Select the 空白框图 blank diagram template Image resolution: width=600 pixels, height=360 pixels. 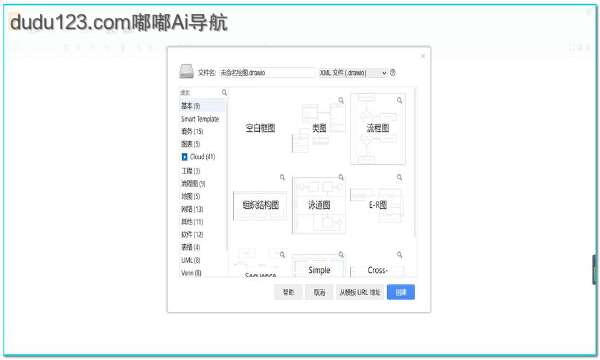click(260, 129)
